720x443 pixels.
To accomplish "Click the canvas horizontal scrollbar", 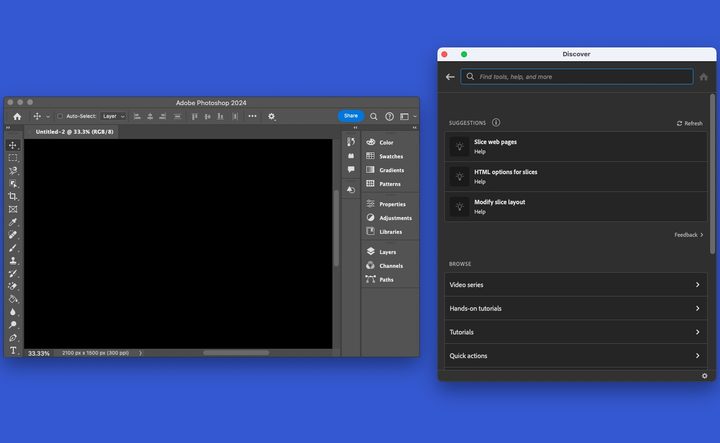I will pos(236,353).
